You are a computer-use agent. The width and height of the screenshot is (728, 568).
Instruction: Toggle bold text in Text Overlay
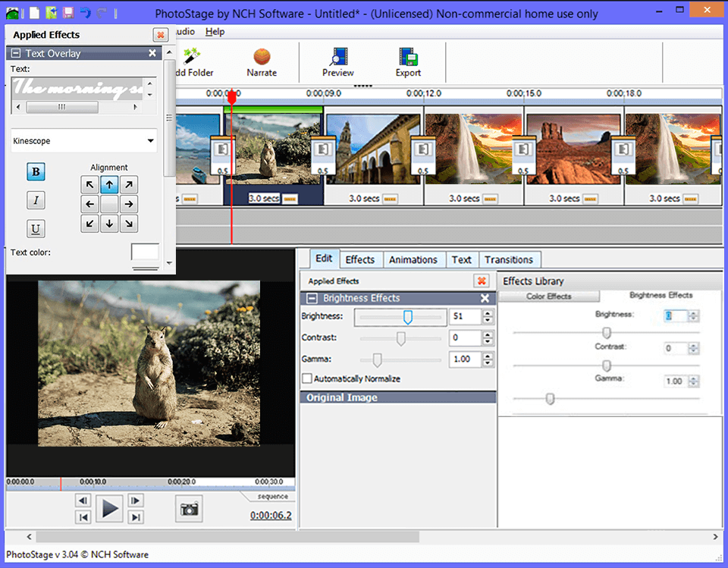pyautogui.click(x=36, y=172)
